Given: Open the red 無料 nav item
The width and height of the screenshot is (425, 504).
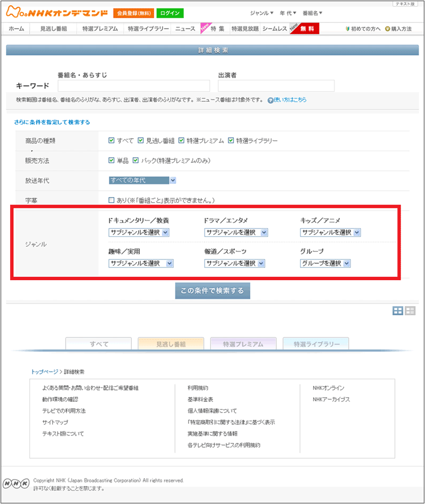Looking at the screenshot, I should pos(305,29).
